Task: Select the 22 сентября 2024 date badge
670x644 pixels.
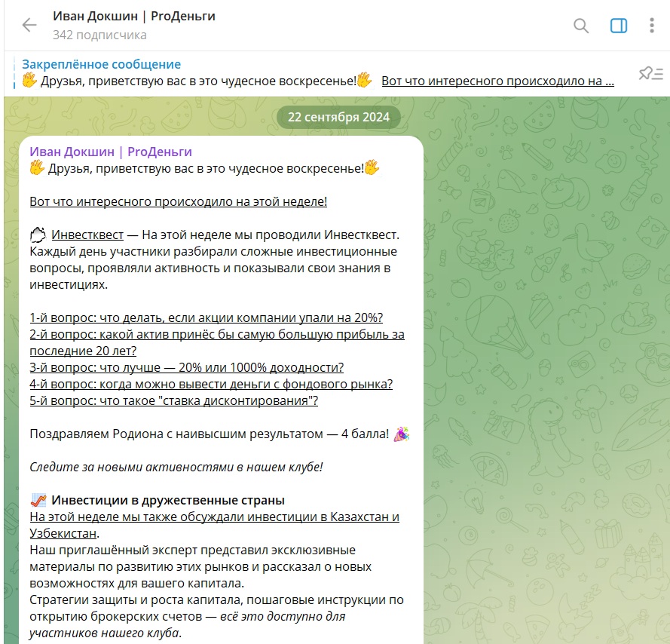Action: tap(338, 117)
